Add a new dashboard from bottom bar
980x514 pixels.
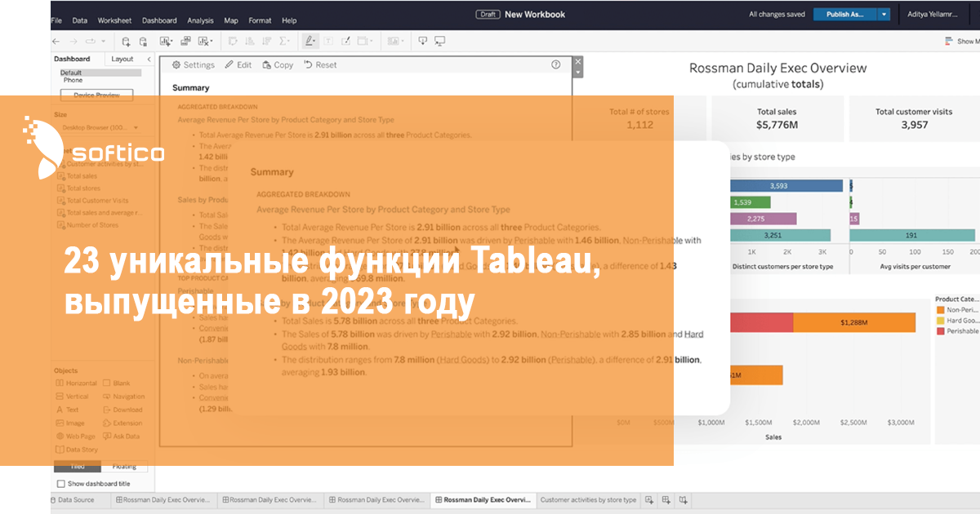point(666,499)
